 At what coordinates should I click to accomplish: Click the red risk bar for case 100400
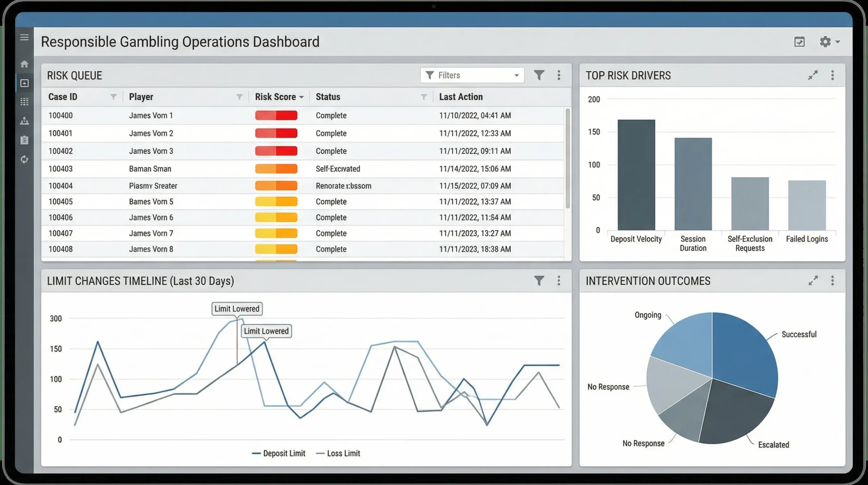pos(276,115)
